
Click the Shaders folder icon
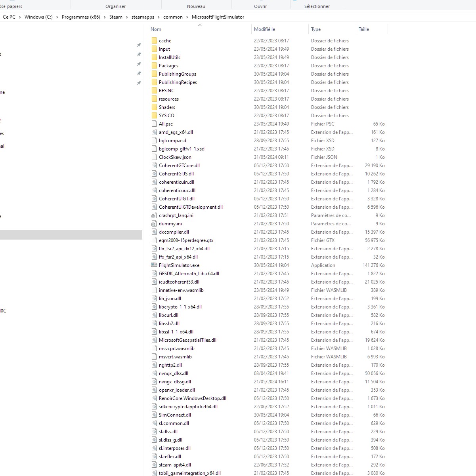point(154,107)
